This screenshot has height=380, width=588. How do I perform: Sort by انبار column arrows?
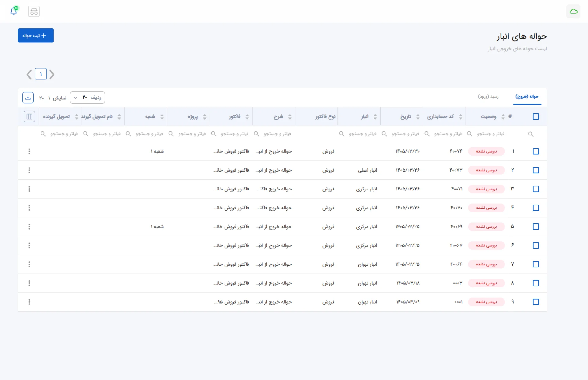[x=375, y=116]
